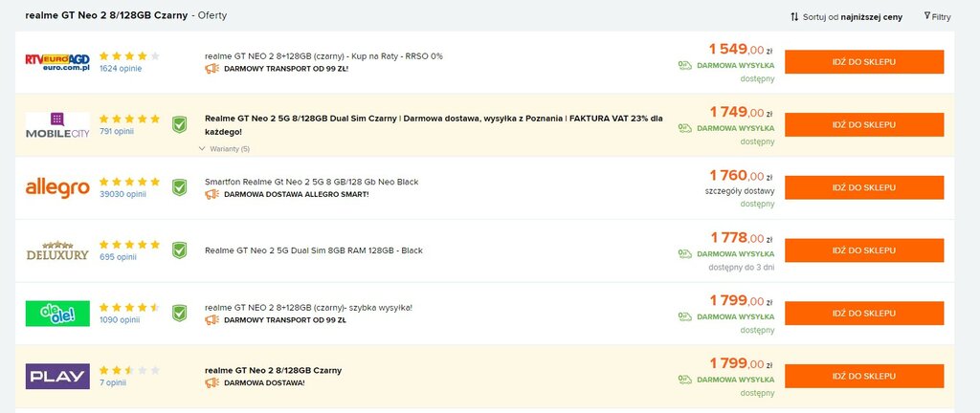Screen dimensions: 980x413
Task: Open the sort by lowest price dropdown
Action: click(x=846, y=17)
